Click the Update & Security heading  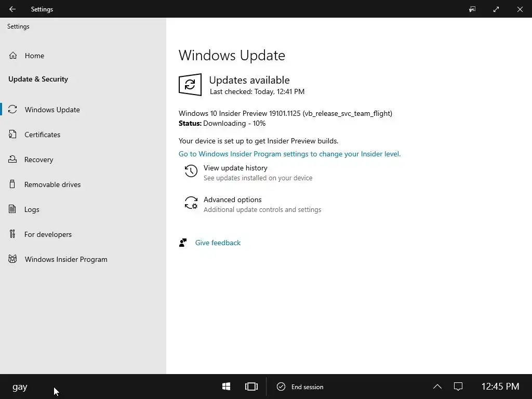tap(38, 79)
